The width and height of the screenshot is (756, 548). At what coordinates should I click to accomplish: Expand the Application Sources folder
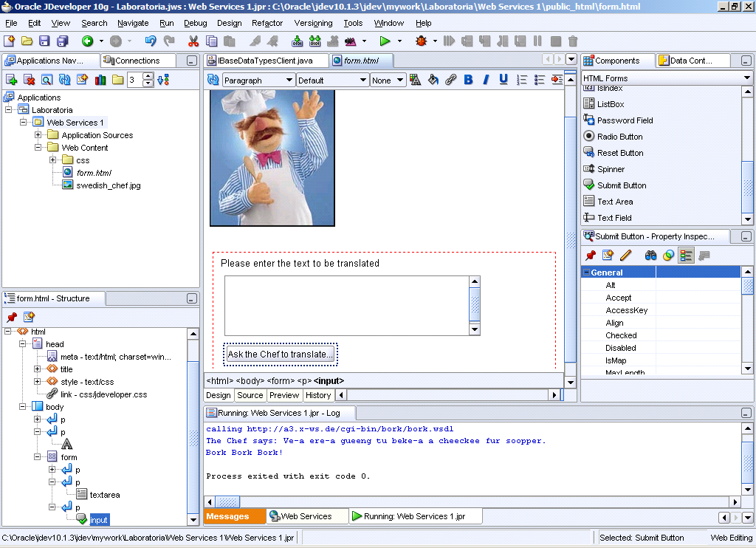(38, 135)
